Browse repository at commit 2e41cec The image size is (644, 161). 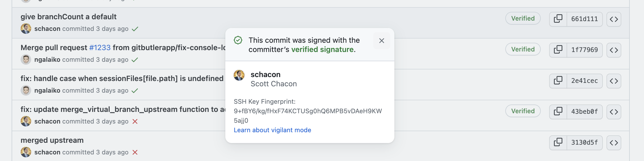[x=614, y=81]
